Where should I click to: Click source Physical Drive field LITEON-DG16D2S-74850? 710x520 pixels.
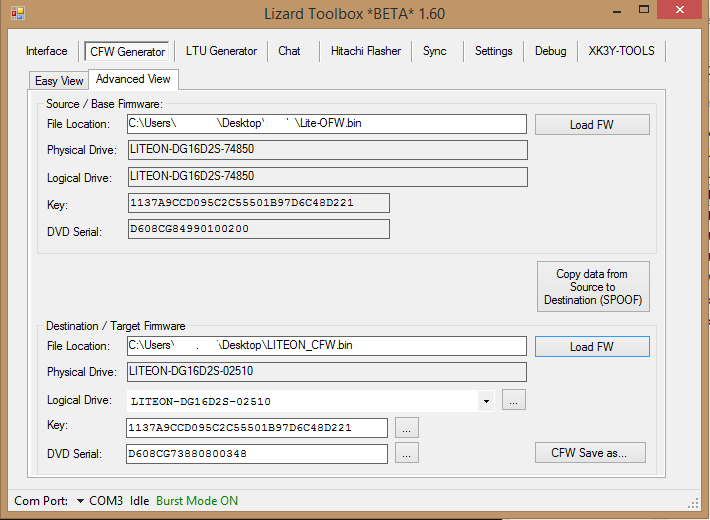point(327,150)
